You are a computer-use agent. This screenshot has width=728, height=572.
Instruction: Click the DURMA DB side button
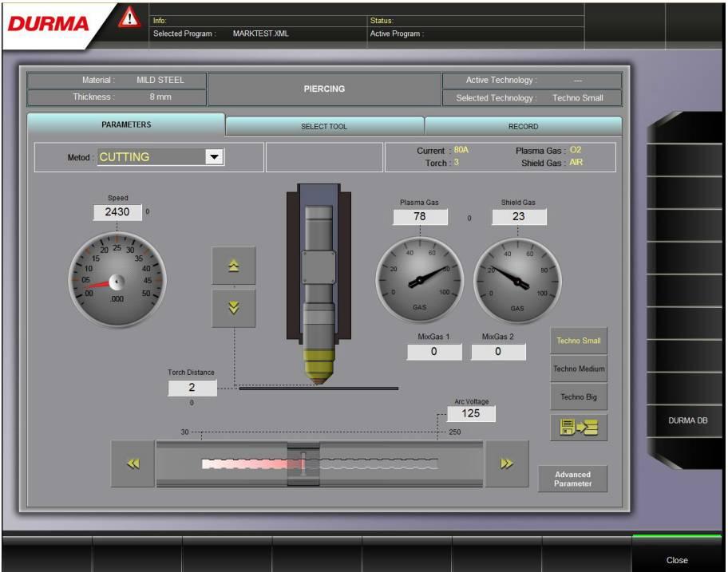click(686, 420)
